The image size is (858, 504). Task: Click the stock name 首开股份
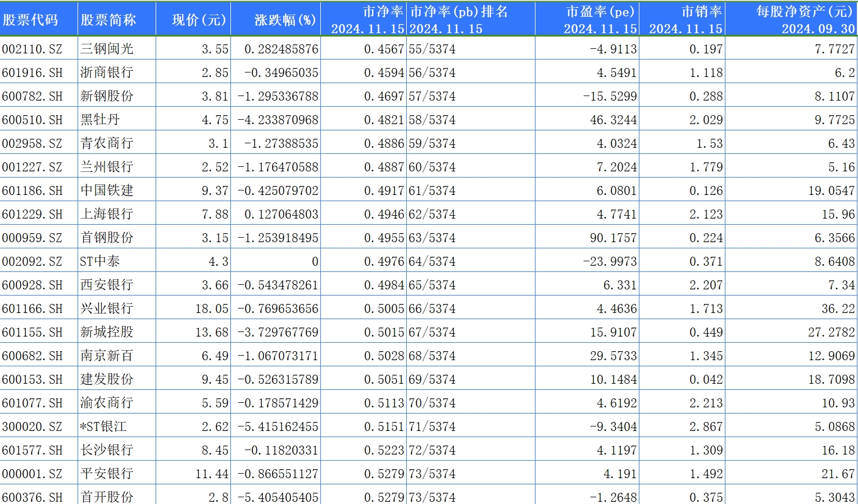(107, 497)
